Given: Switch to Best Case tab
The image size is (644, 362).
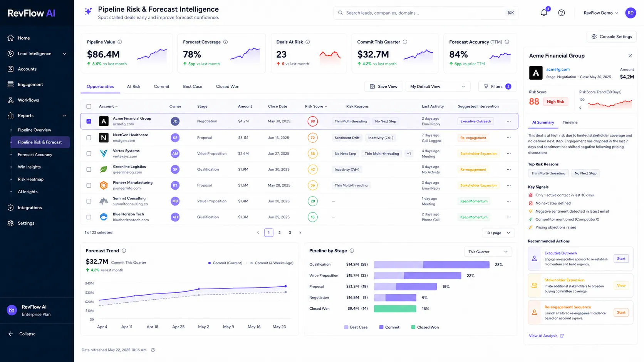Looking at the screenshot, I should pyautogui.click(x=193, y=87).
